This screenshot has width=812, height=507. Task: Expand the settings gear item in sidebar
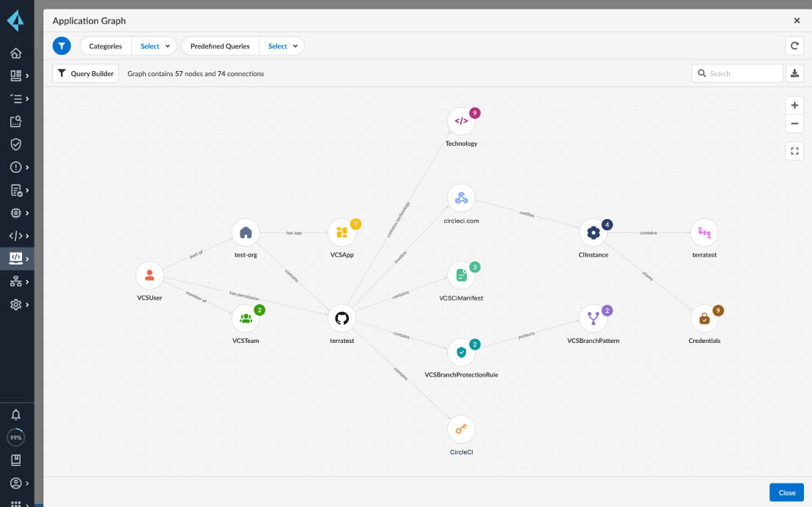[x=16, y=304]
